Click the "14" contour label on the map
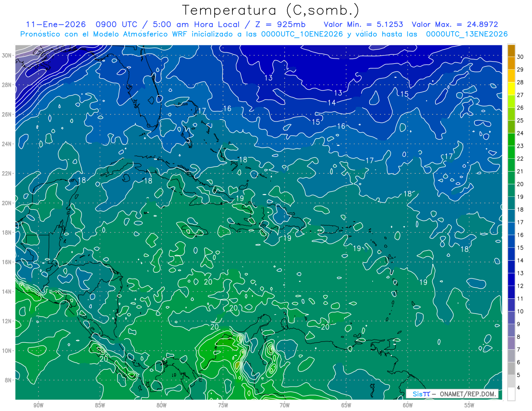Screen dimensions: 532x411 coord(332,103)
